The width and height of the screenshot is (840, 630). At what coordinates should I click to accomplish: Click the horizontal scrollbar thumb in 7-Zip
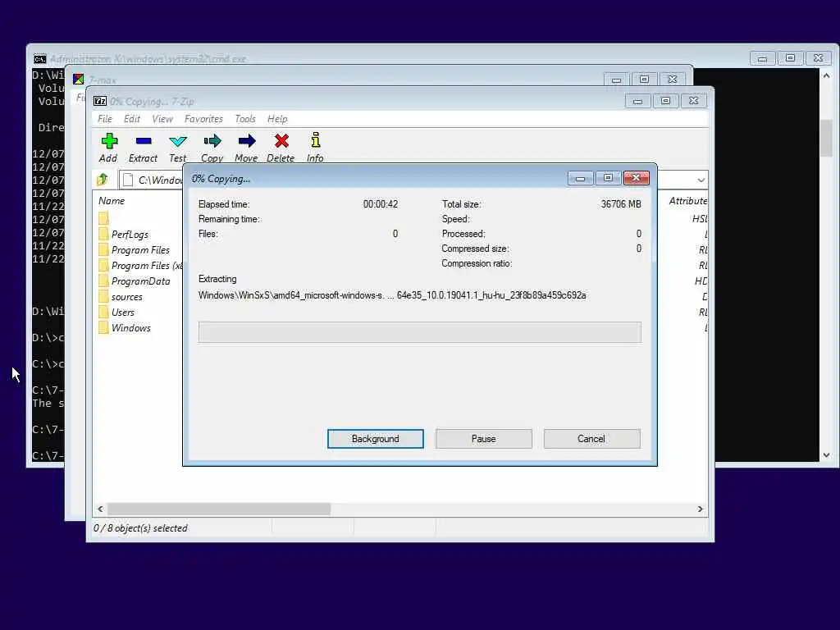point(218,509)
